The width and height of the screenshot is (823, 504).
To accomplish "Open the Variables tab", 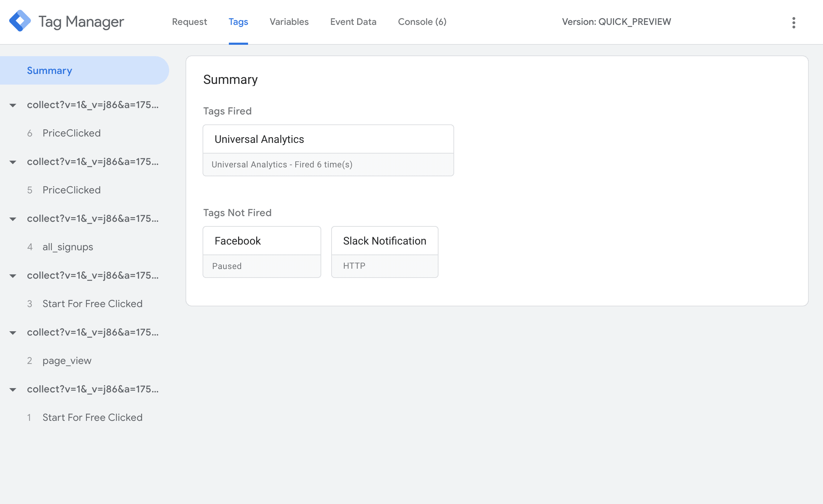I will point(289,22).
